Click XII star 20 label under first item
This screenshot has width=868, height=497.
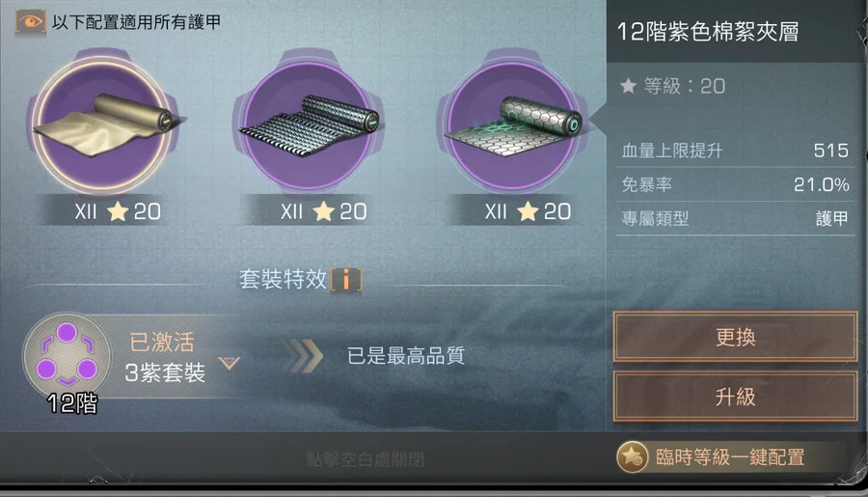[x=118, y=211]
